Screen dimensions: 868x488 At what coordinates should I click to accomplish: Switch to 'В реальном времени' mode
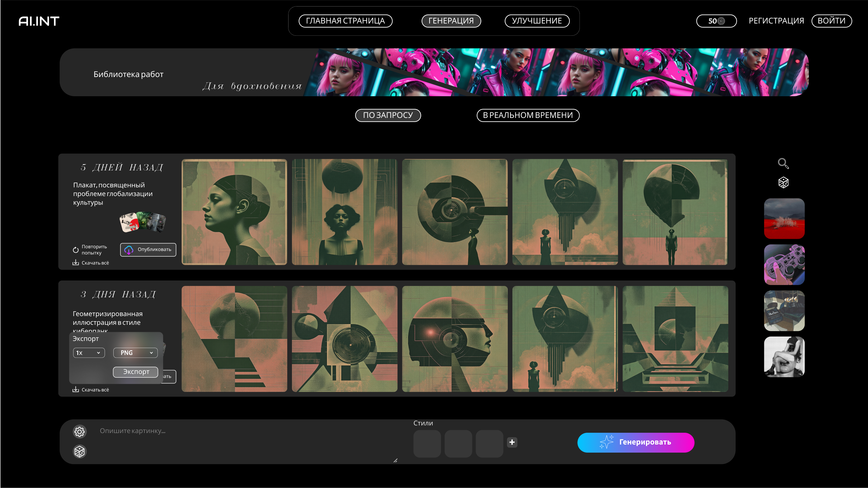point(528,115)
